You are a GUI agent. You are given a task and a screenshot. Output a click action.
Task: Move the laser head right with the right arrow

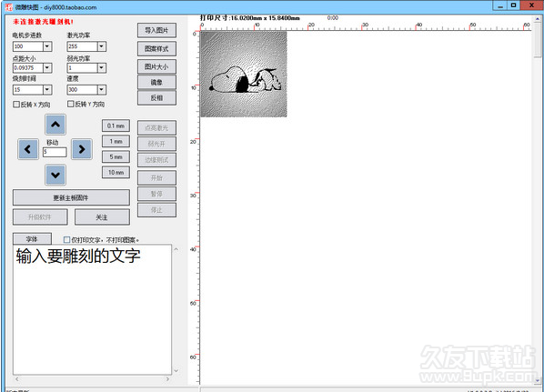tap(82, 149)
